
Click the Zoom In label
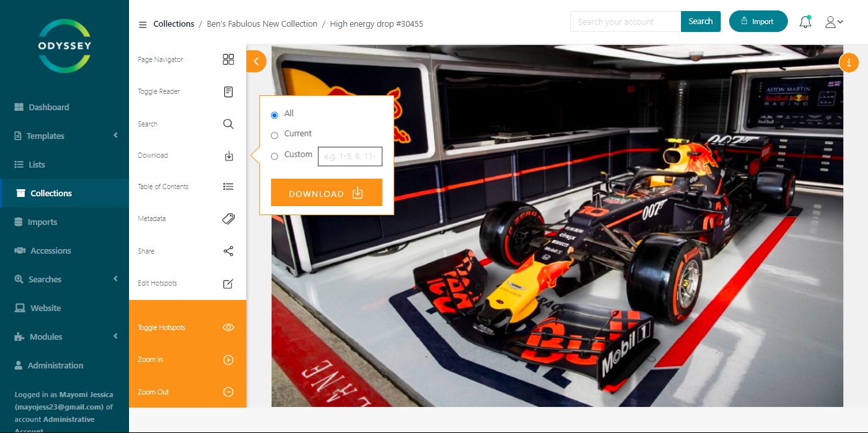[151, 360]
